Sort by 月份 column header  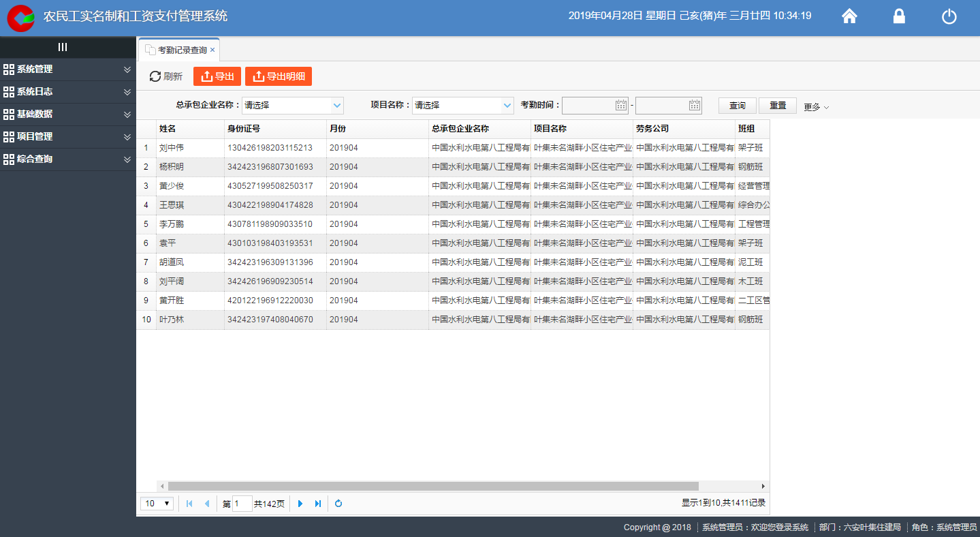[x=377, y=129]
